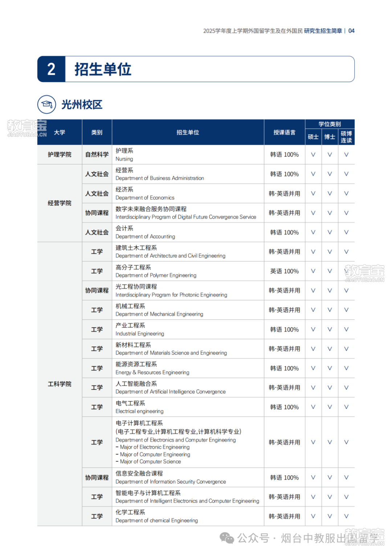Click Major of Electronic Engineering line
392x554 pixels.
pyautogui.click(x=153, y=447)
